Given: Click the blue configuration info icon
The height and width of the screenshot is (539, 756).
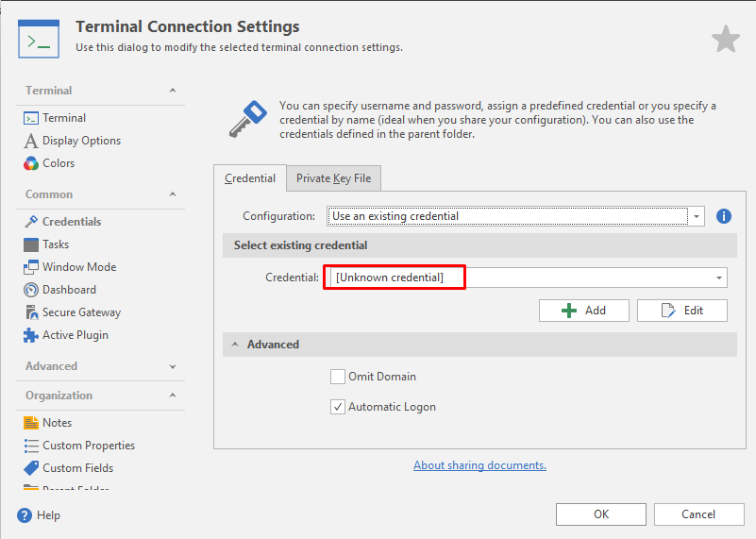Looking at the screenshot, I should (724, 216).
